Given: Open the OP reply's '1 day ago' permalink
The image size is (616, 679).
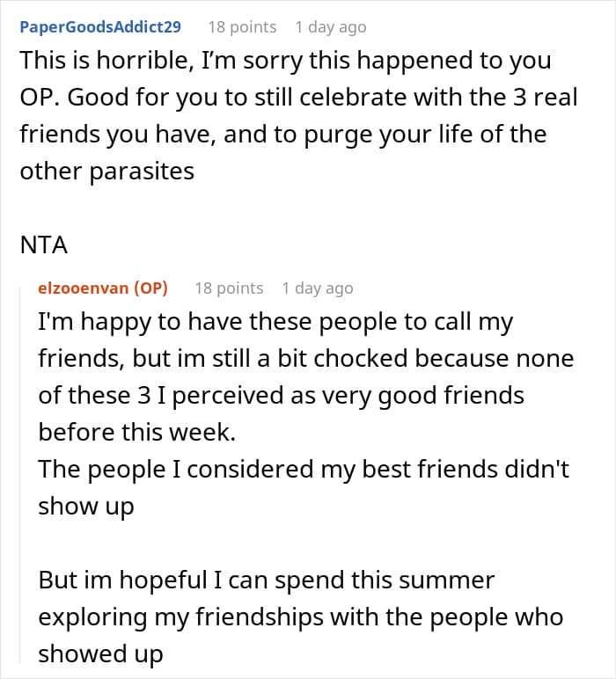Looking at the screenshot, I should [x=318, y=288].
